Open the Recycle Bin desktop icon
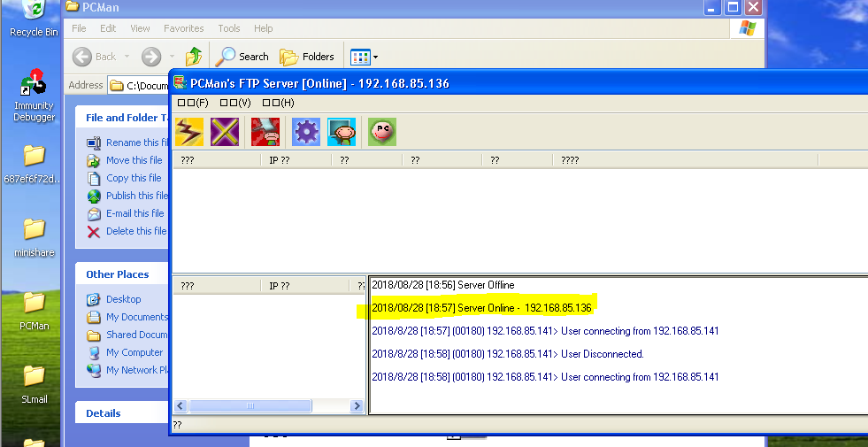 [34, 19]
